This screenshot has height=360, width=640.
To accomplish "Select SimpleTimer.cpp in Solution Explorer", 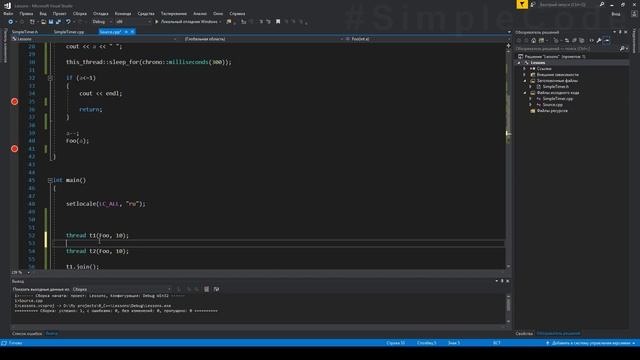I will (x=558, y=98).
